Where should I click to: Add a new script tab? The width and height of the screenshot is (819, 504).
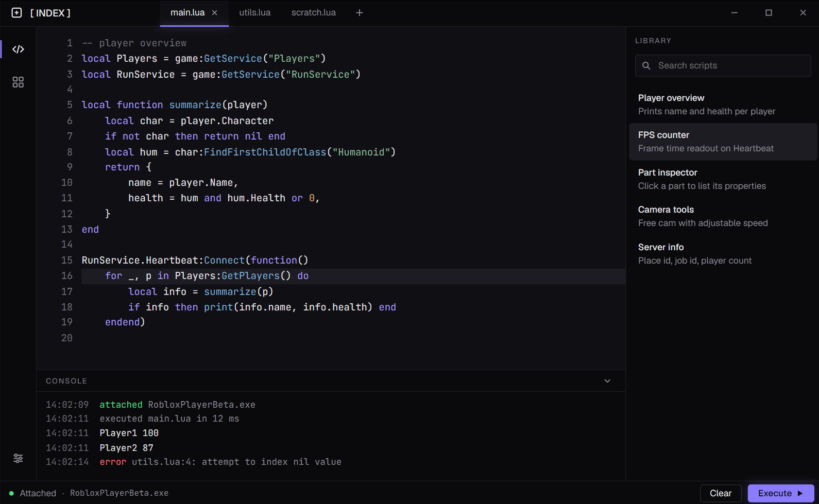[x=360, y=13]
